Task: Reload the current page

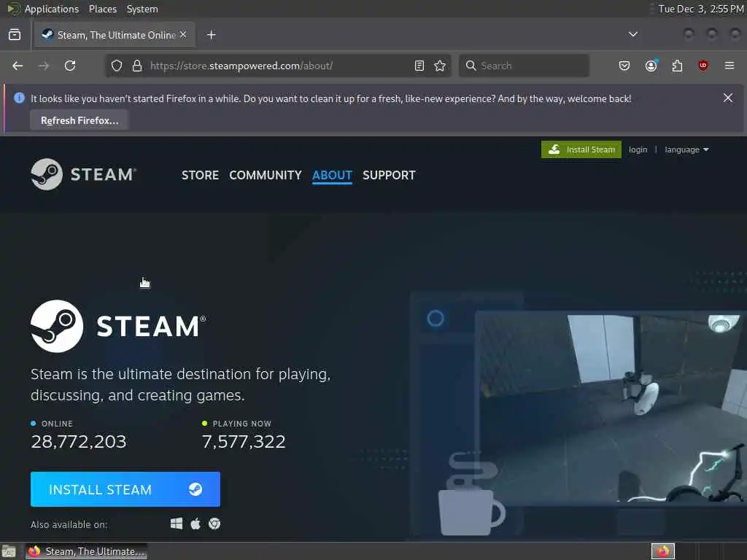Action: click(70, 66)
